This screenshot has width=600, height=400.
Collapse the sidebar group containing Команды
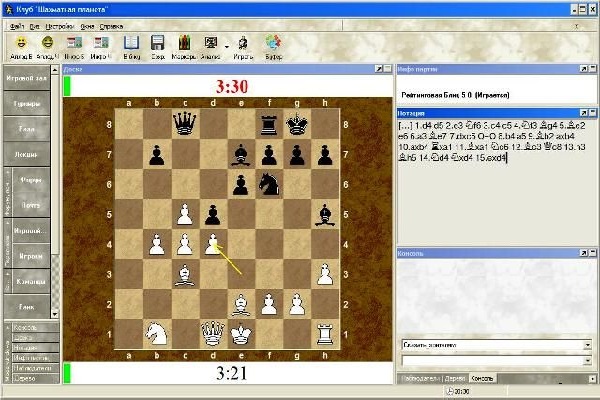pyautogui.click(x=8, y=281)
